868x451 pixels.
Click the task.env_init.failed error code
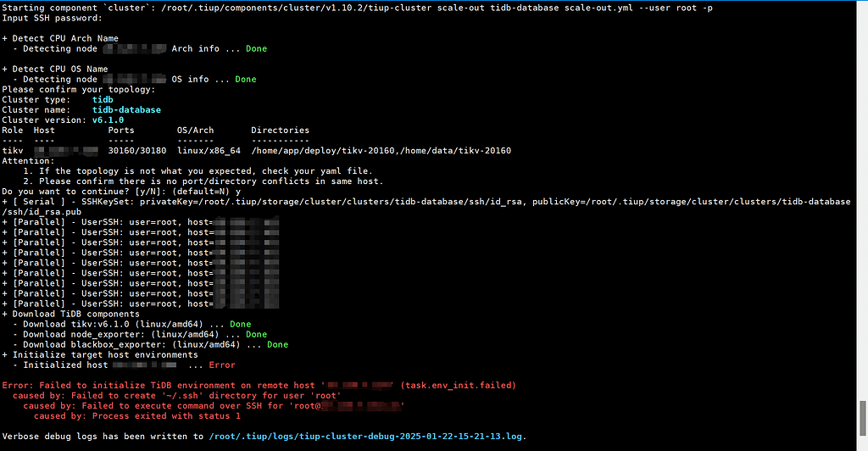(458, 386)
